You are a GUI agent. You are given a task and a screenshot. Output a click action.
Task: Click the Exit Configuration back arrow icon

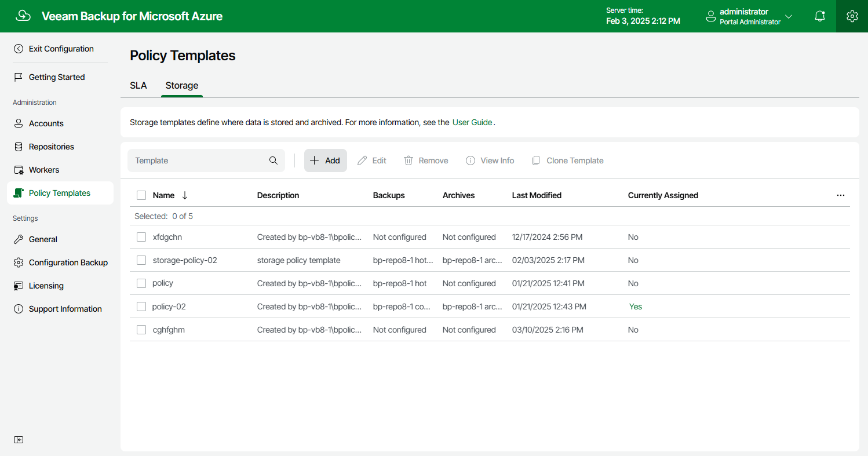(x=19, y=49)
